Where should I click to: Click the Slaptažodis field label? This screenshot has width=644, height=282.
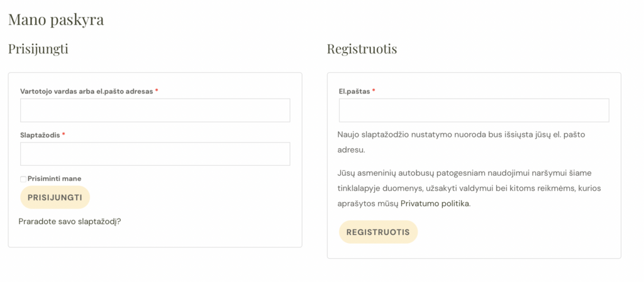[40, 135]
